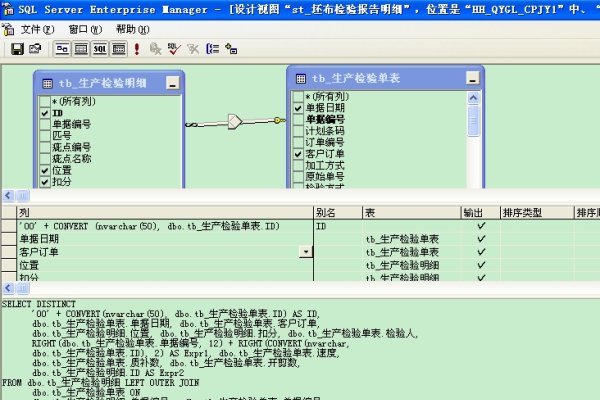Select the row header of the 单据日期 row
600x400 pixels.
[x=9, y=239]
